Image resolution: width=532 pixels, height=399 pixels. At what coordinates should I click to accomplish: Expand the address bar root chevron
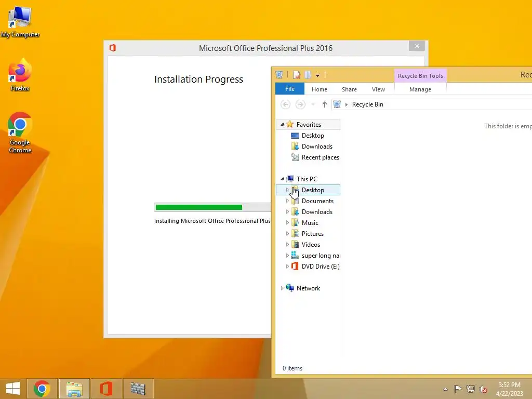click(347, 104)
